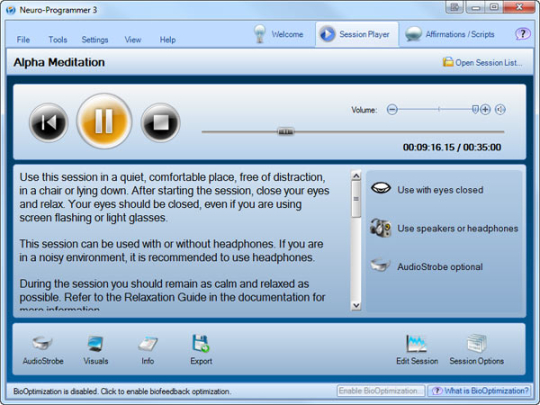Image resolution: width=540 pixels, height=405 pixels.
Task: Switch to the Session Player tab
Action: point(357,34)
